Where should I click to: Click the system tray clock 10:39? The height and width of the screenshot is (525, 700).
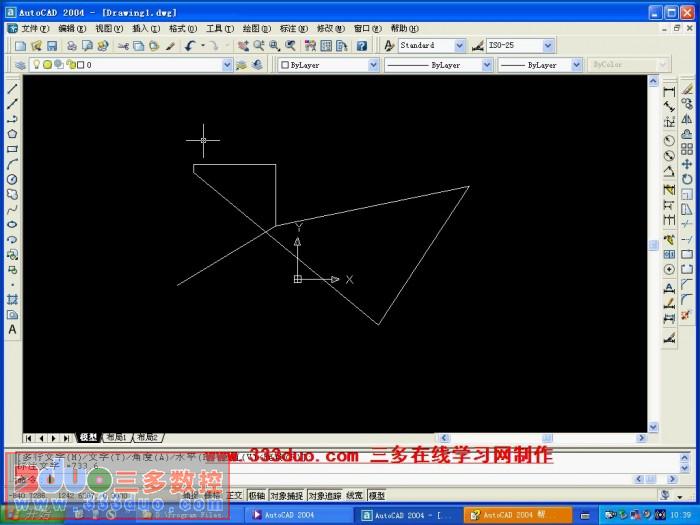[681, 515]
